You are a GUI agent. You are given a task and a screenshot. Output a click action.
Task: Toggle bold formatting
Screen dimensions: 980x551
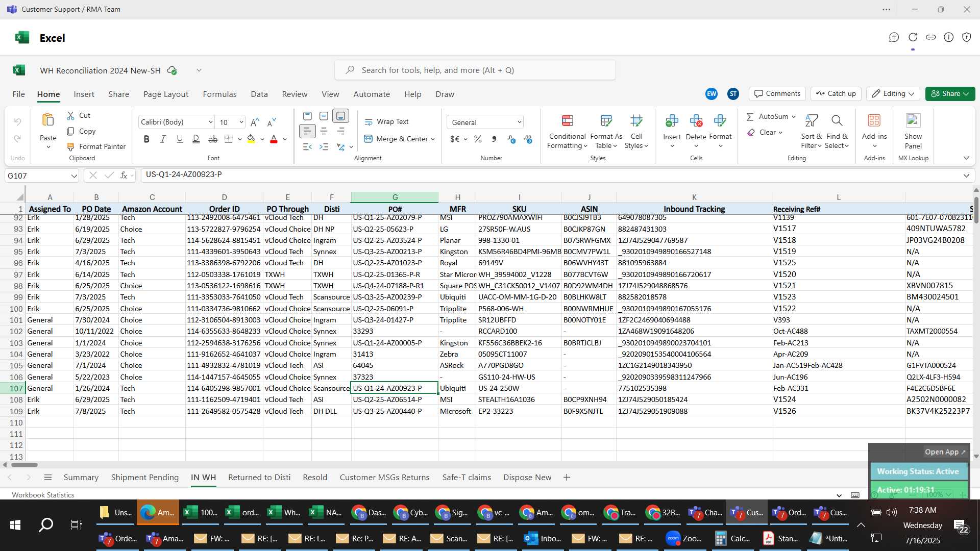(146, 139)
